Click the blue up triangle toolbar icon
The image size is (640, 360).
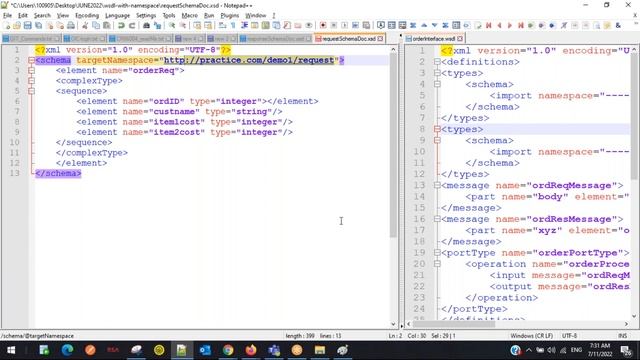coord(424,25)
